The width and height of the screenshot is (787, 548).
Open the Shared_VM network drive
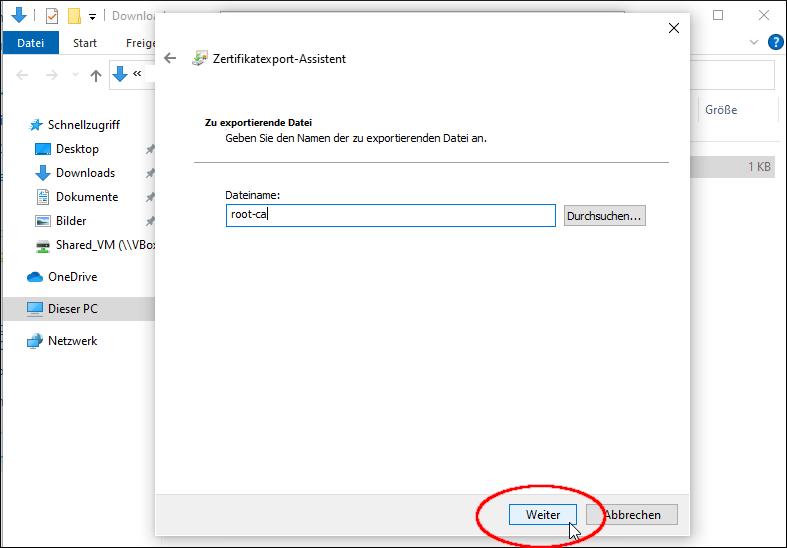click(x=105, y=245)
